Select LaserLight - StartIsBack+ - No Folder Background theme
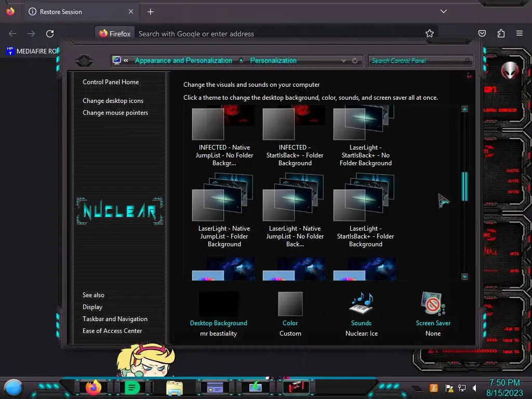Screen dimensions: 532x399 coord(365,136)
